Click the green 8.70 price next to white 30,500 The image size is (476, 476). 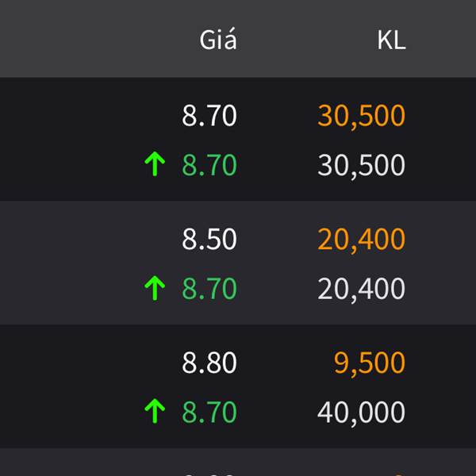209,165
